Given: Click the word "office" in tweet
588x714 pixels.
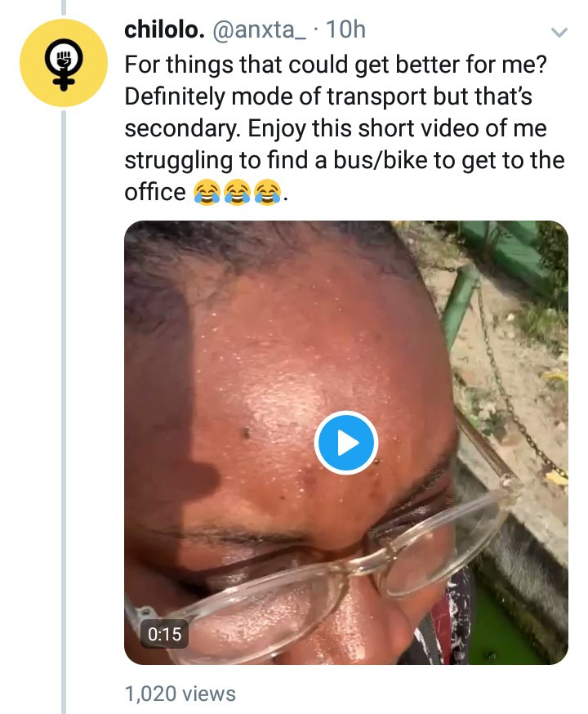Looking at the screenshot, I should pos(155,193).
